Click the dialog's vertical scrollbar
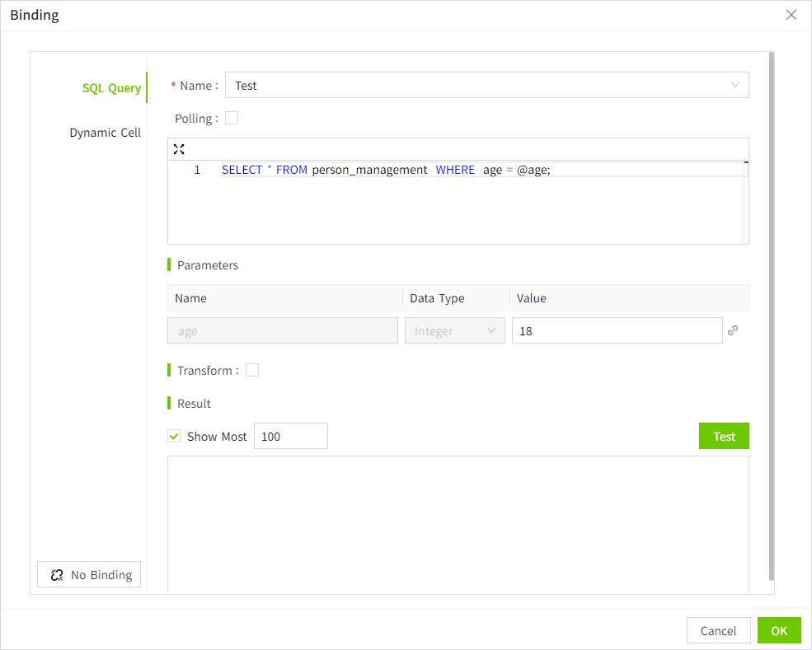 [772, 313]
